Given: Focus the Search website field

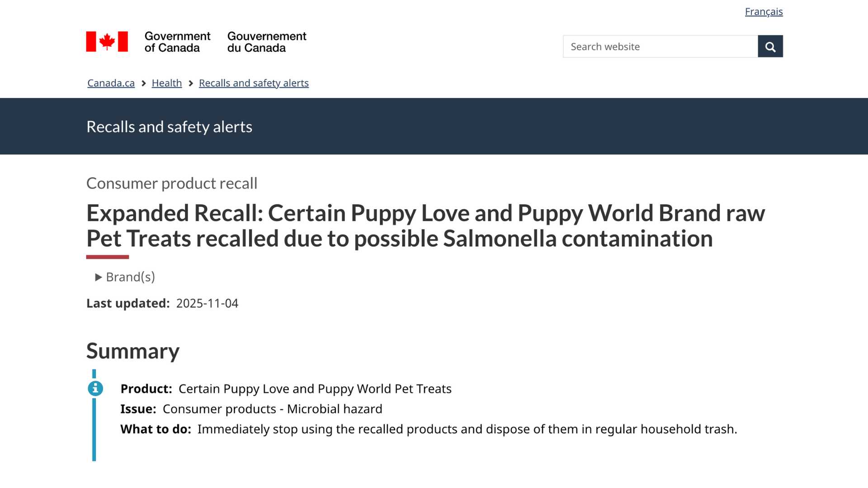Looking at the screenshot, I should pos(660,47).
